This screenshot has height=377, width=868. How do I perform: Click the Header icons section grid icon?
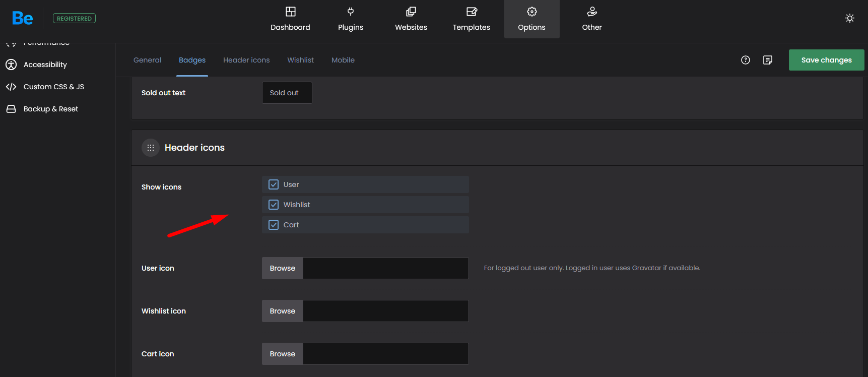(x=151, y=148)
